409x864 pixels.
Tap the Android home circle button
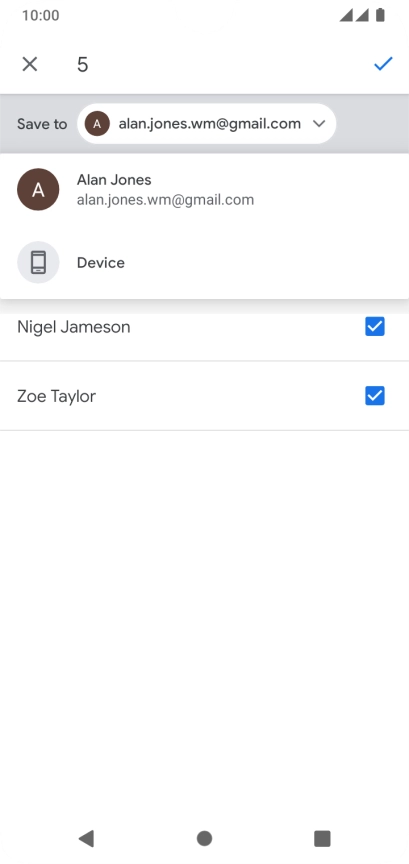204,839
